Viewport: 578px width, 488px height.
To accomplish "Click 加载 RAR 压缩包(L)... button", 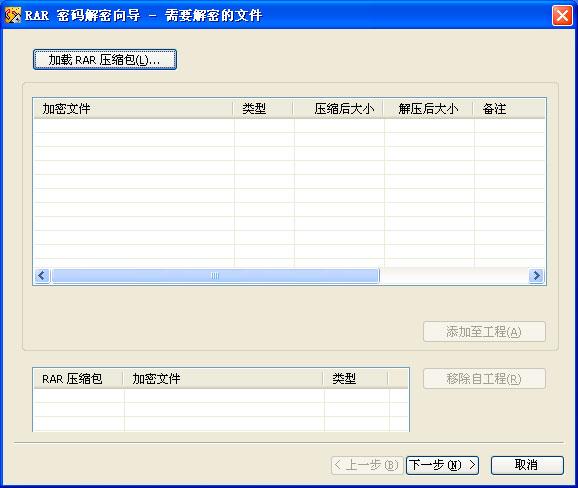I will (x=105, y=59).
